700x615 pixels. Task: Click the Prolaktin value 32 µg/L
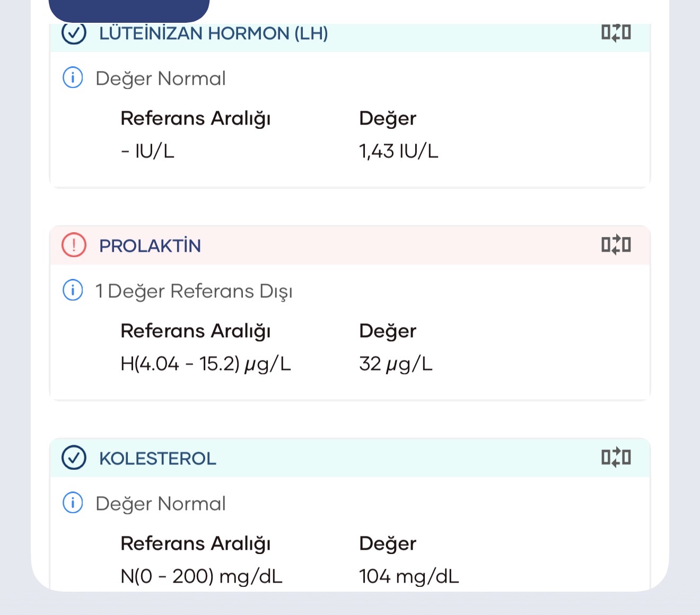coord(396,364)
